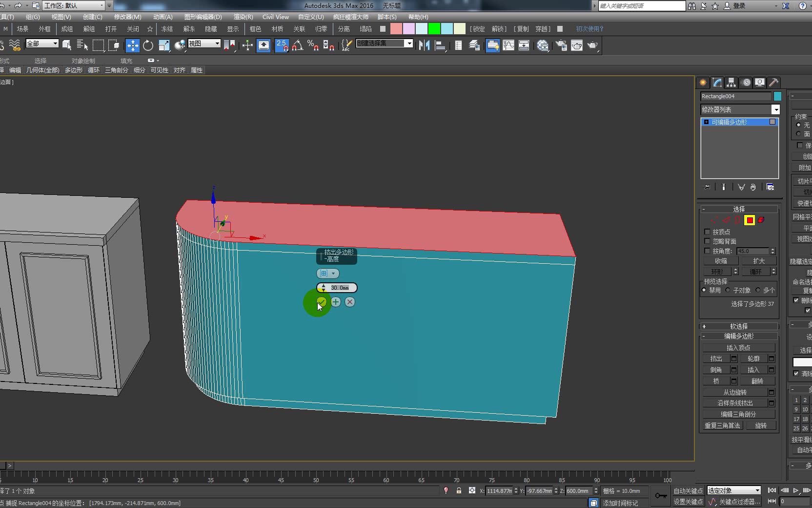Click the 插入顶点 button
Image resolution: width=812 pixels, height=508 pixels.
tap(738, 348)
